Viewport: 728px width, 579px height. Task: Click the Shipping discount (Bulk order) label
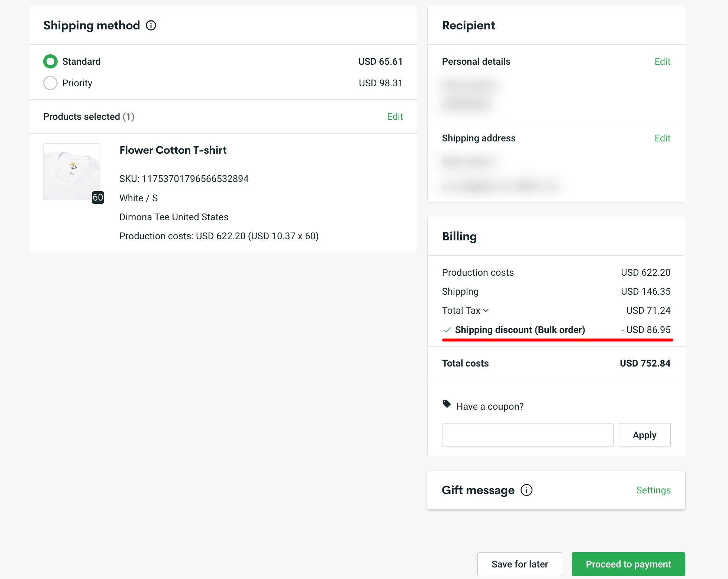click(520, 330)
